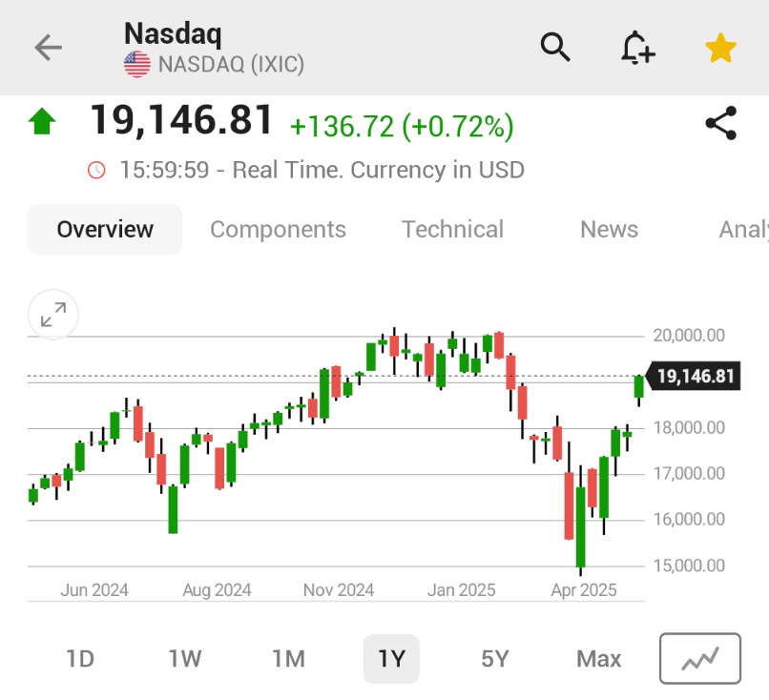The width and height of the screenshot is (769, 700).
Task: Open the Overview tab
Action: (x=105, y=230)
